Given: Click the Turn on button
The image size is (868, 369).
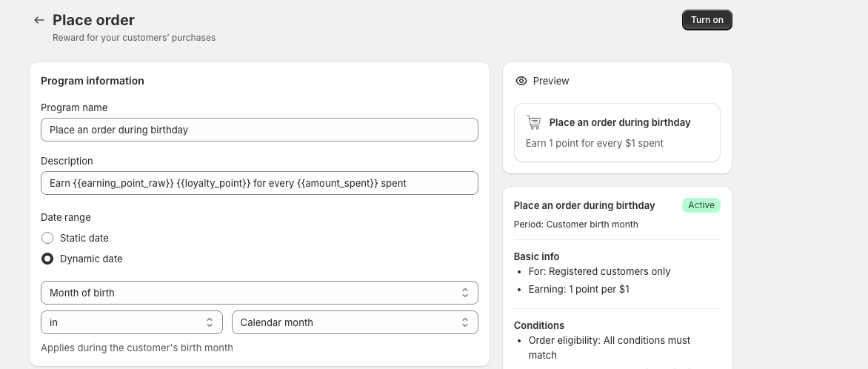Looking at the screenshot, I should point(707,20).
